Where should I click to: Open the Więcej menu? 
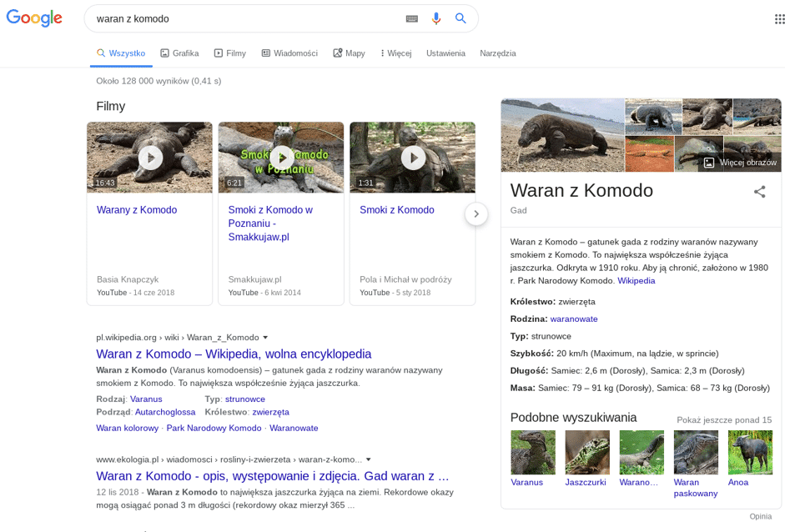[396, 53]
